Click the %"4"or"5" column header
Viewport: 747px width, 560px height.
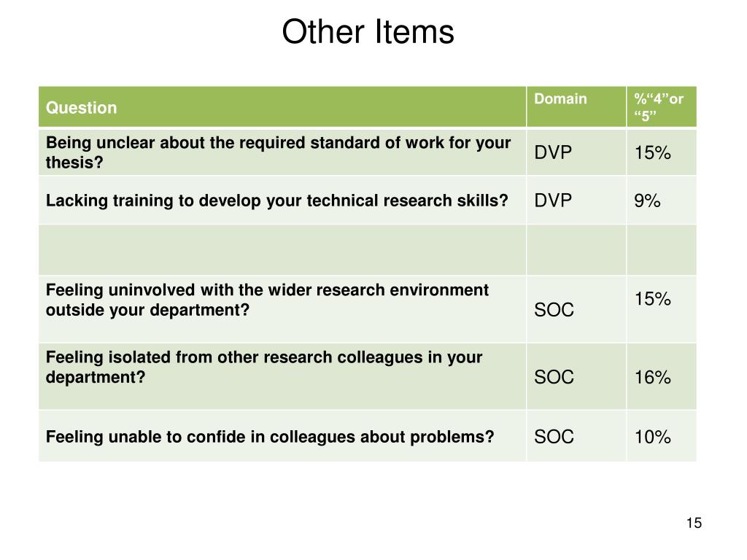pos(661,107)
